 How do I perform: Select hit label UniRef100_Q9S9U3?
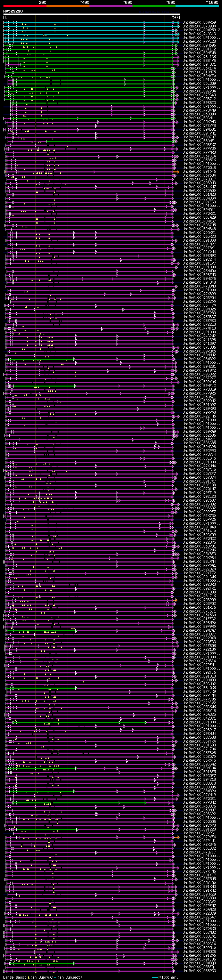[199, 183]
